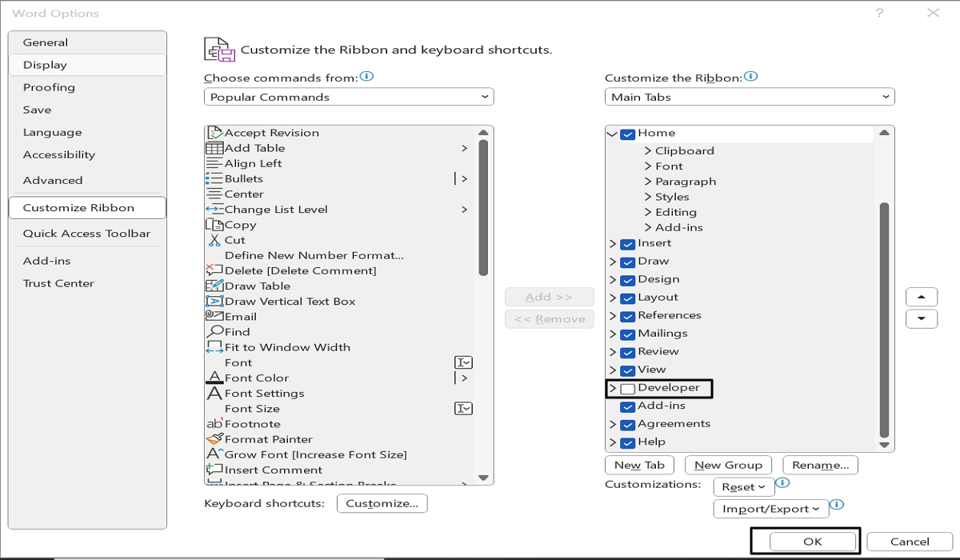This screenshot has width=960, height=560.
Task: Expand the Paragraph group
Action: click(648, 182)
